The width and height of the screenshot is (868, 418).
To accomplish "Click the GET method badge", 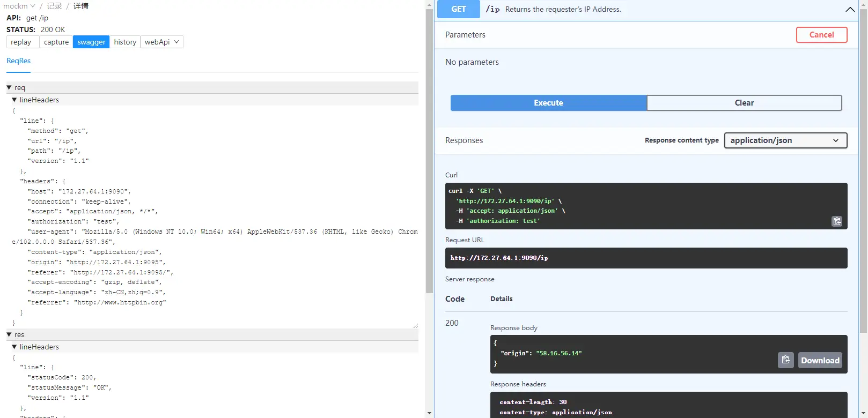I will [x=458, y=9].
